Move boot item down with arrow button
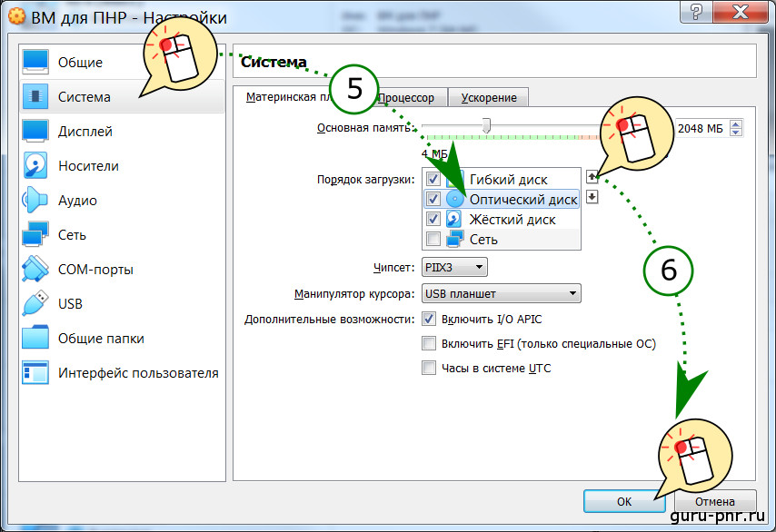The width and height of the screenshot is (776, 532). point(592,197)
